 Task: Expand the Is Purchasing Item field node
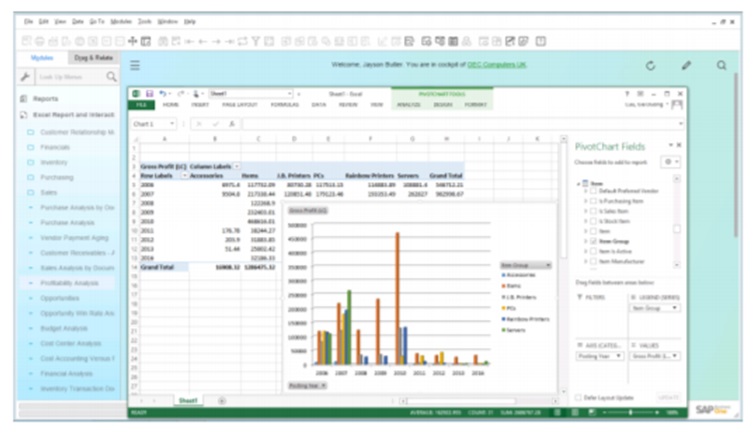[x=586, y=201]
